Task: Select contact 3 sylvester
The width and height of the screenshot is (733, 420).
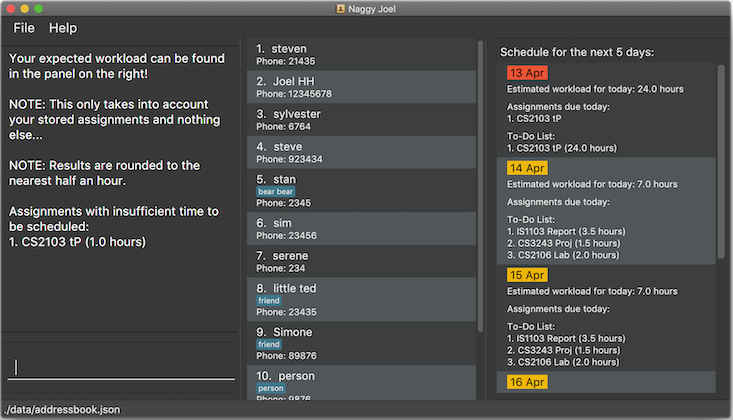Action: coord(361,120)
